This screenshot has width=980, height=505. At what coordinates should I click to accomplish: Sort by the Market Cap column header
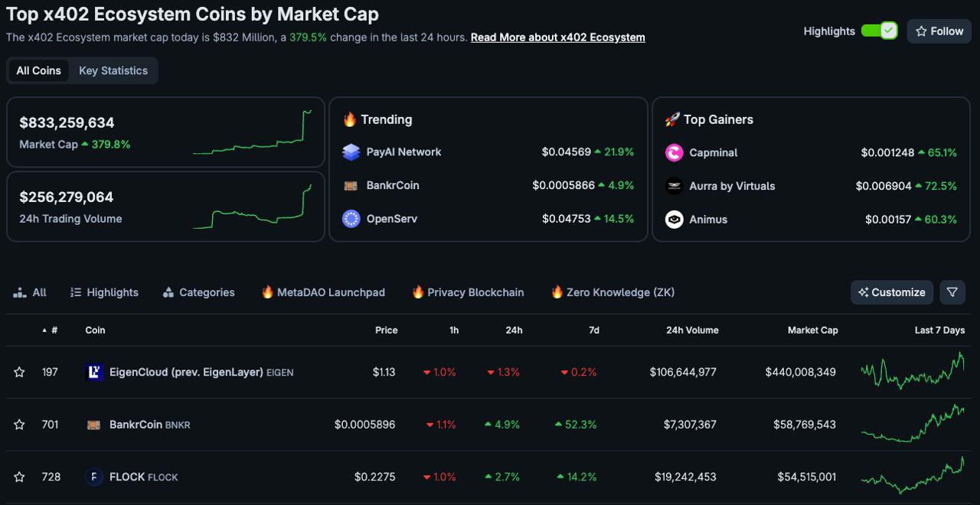tap(812, 331)
